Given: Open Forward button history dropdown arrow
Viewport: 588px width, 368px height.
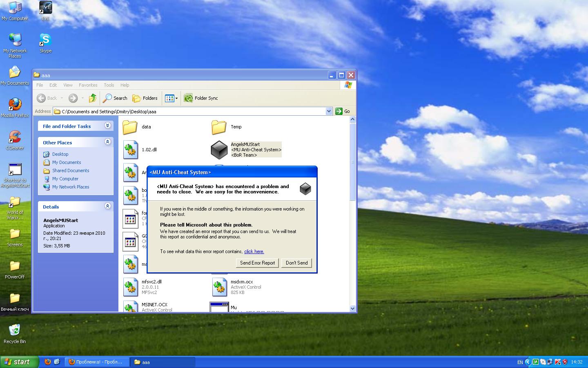Looking at the screenshot, I should point(82,98).
